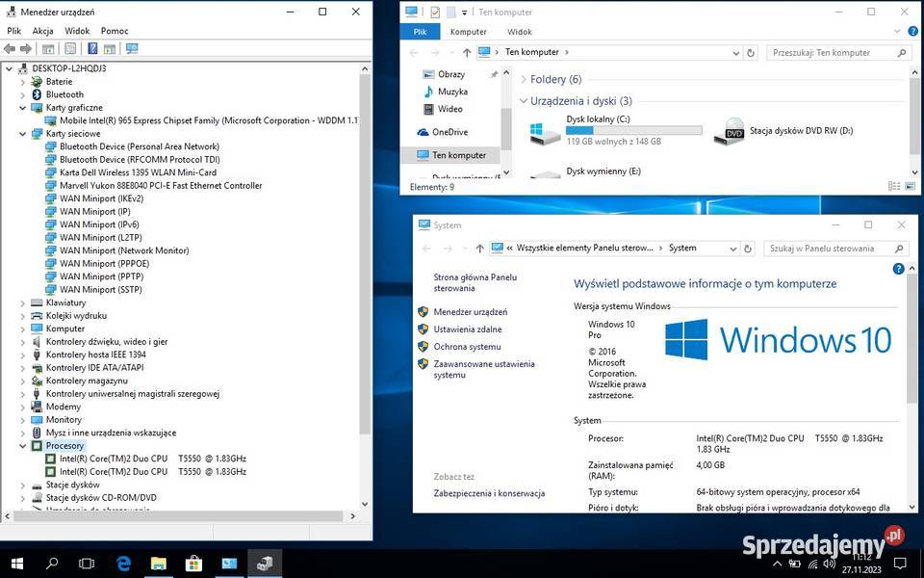Open Strona główna Panelu sterowania link

[x=475, y=282]
